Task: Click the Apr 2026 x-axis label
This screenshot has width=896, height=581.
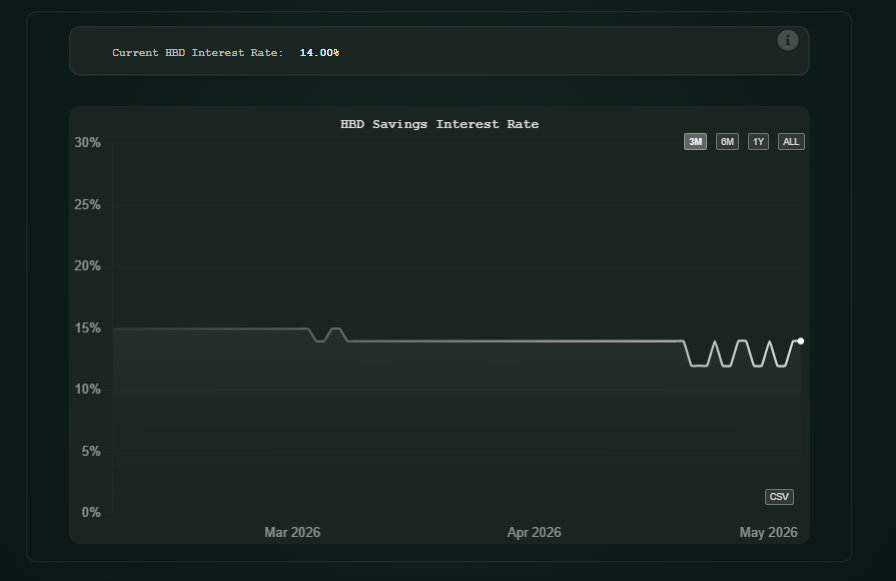Action: point(534,532)
